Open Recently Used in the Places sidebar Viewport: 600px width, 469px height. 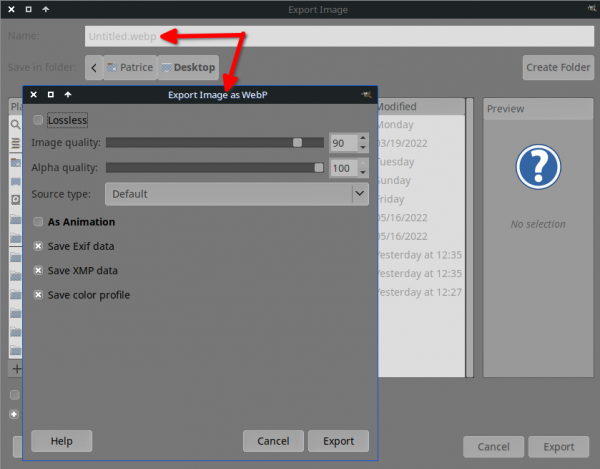pyautogui.click(x=15, y=143)
